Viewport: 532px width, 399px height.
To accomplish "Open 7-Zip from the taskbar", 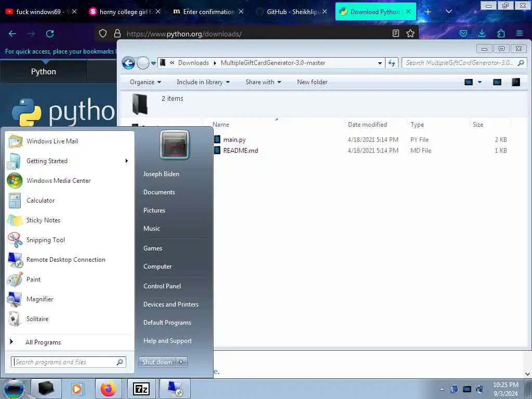I will coord(141,389).
